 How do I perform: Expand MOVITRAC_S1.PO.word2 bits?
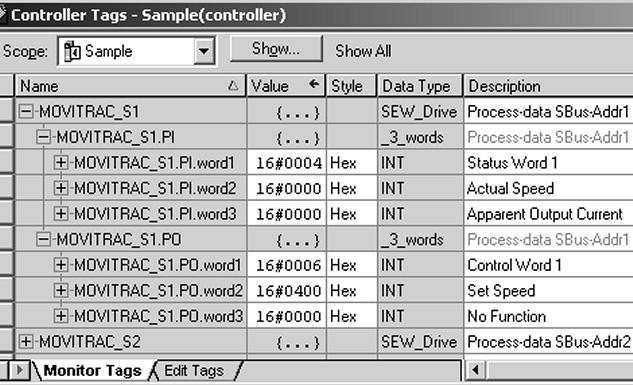61,291
